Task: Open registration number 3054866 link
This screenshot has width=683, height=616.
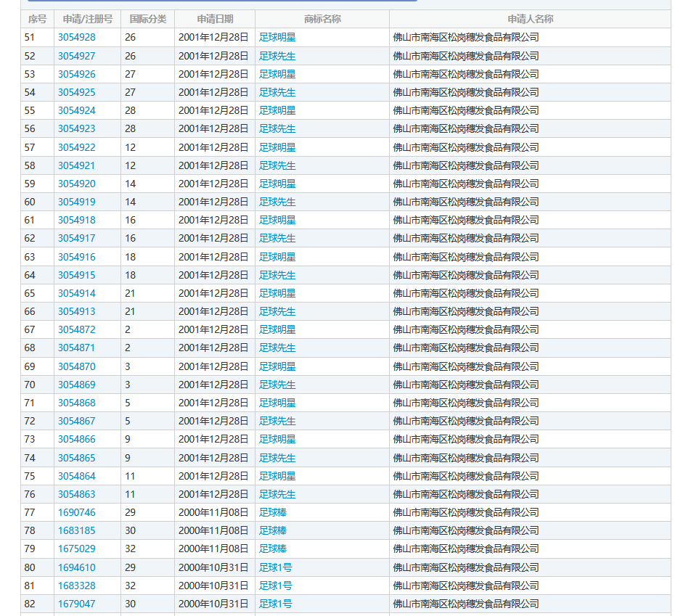Action: (76, 439)
